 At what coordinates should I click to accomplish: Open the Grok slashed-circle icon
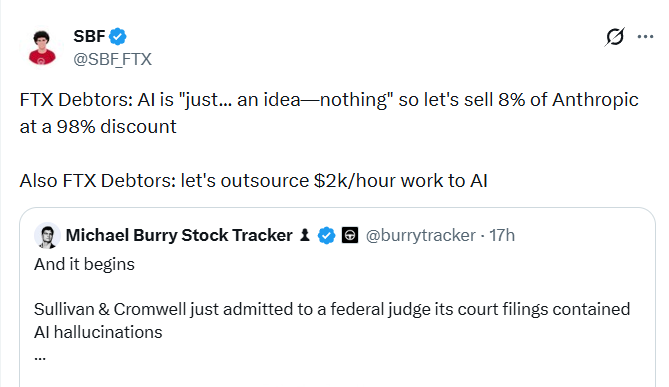pos(614,37)
